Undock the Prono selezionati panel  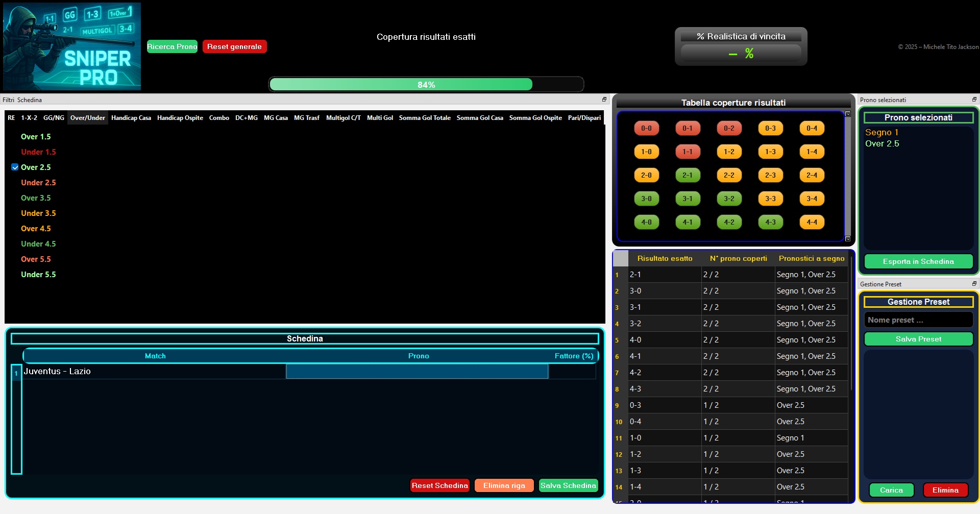pos(975,100)
